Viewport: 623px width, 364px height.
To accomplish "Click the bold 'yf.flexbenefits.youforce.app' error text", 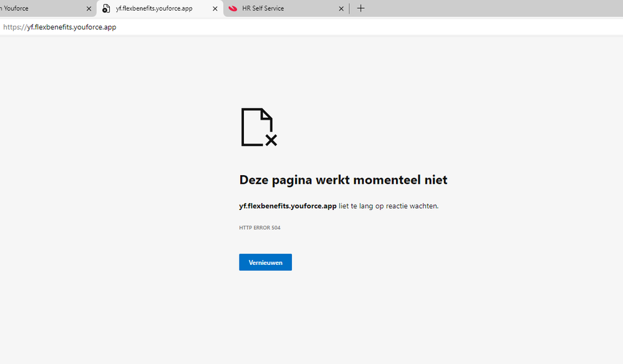I will (287, 206).
